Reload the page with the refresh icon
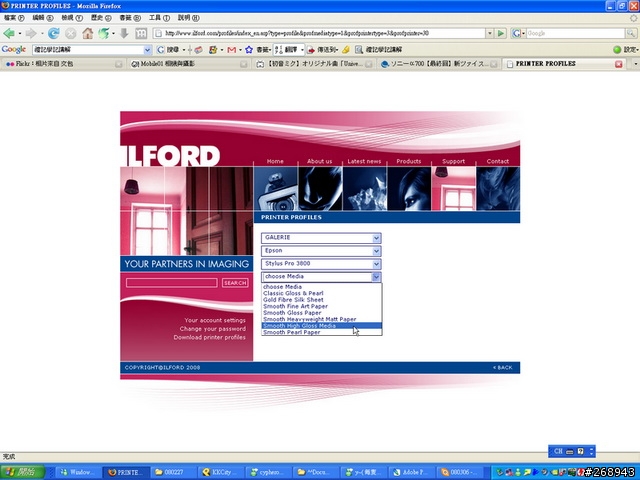The width and height of the screenshot is (640, 480). click(53, 33)
